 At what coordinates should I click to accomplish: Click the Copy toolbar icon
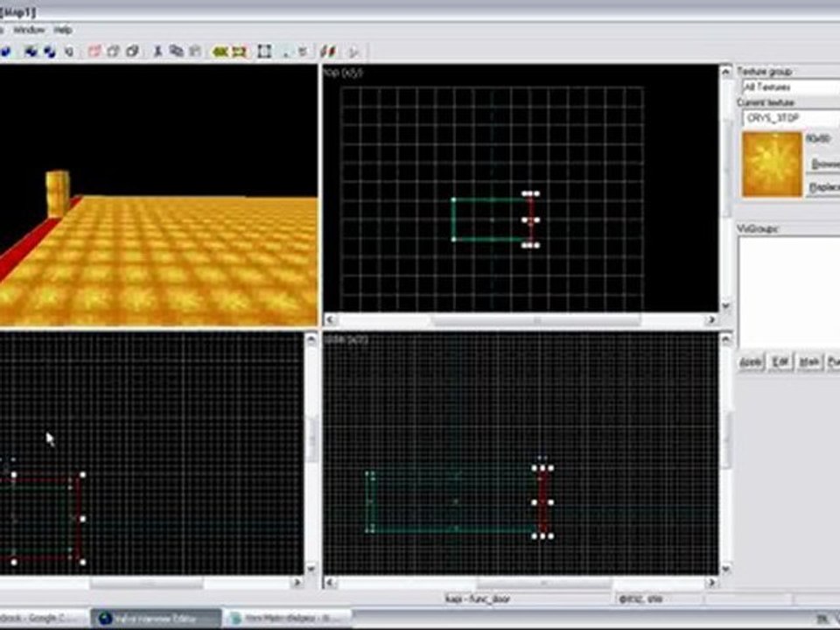pos(176,52)
